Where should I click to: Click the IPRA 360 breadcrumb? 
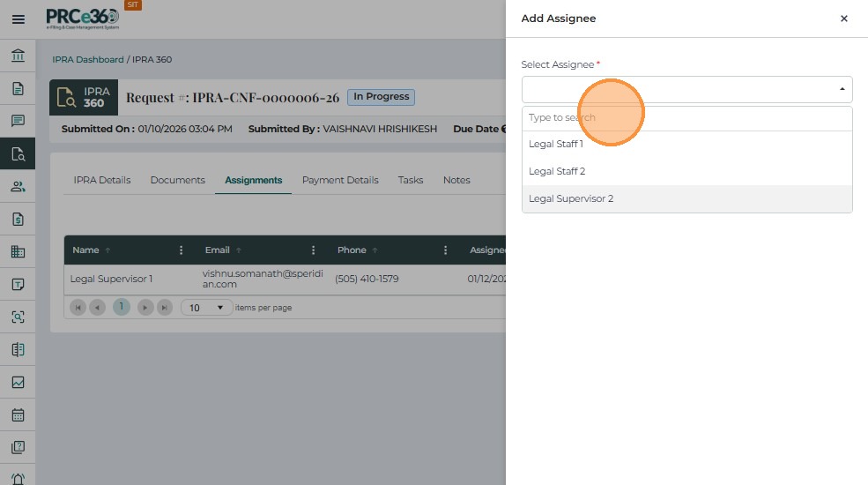click(152, 59)
